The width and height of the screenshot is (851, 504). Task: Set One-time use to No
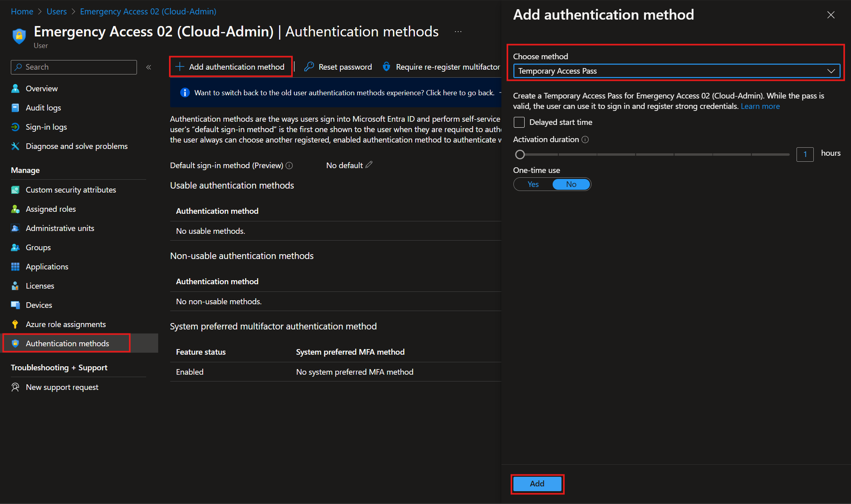[x=571, y=185]
